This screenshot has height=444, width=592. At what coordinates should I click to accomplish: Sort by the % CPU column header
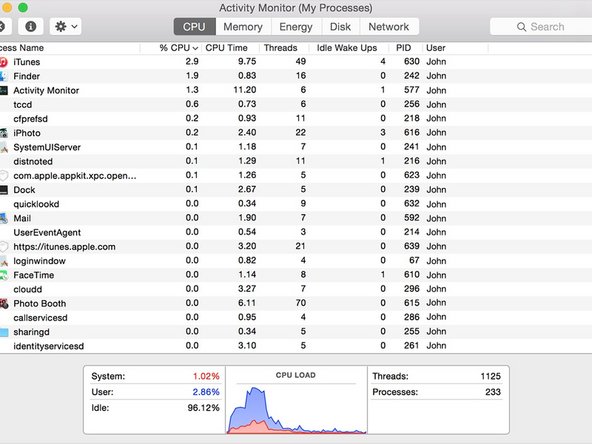(x=179, y=48)
